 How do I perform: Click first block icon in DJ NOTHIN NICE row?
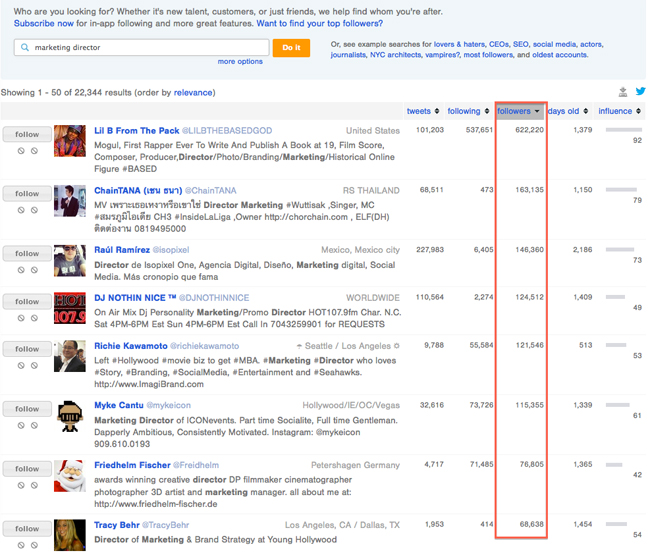coord(21,318)
